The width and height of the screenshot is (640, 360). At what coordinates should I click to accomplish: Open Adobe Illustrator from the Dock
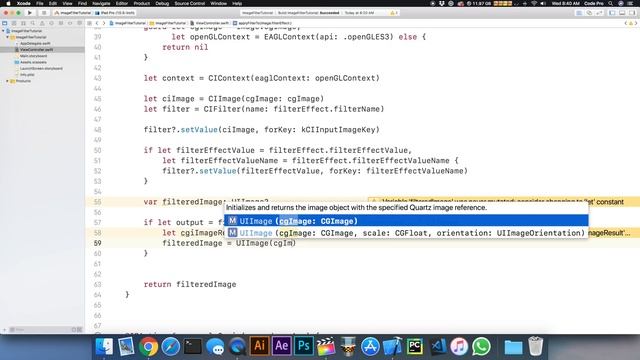coord(259,346)
